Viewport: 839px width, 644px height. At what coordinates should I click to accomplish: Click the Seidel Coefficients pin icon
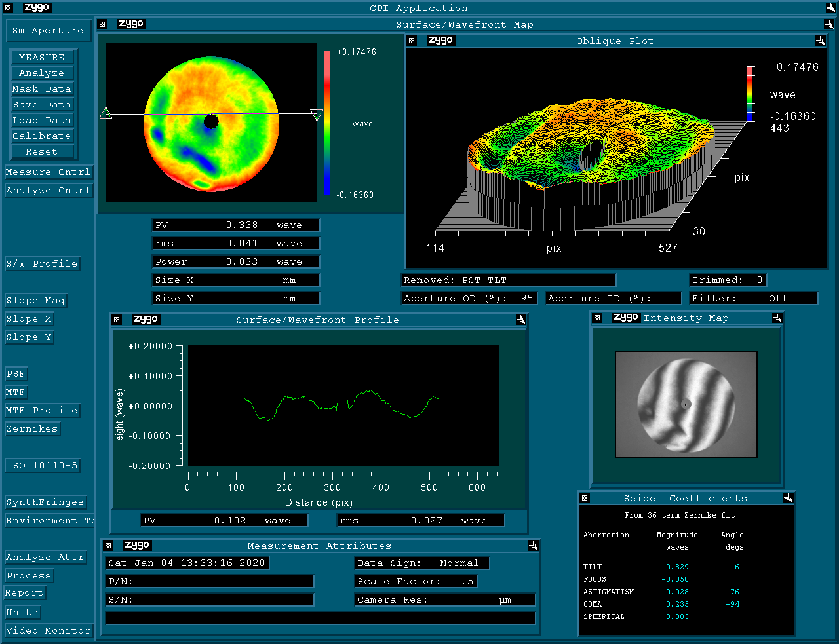[x=788, y=498]
